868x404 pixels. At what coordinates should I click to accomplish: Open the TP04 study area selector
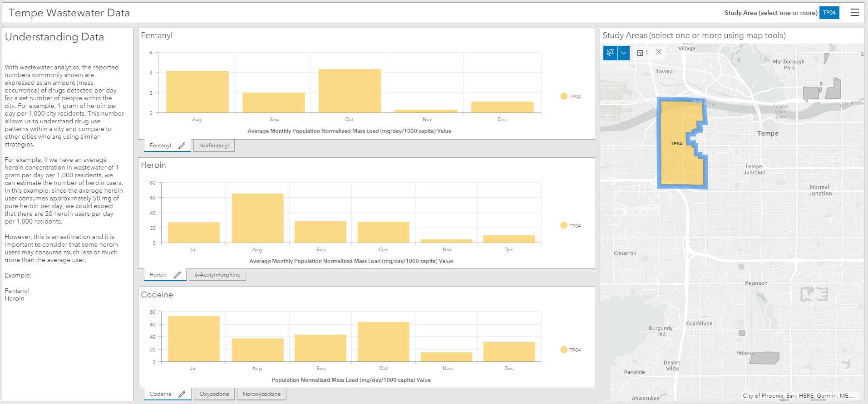tap(829, 13)
